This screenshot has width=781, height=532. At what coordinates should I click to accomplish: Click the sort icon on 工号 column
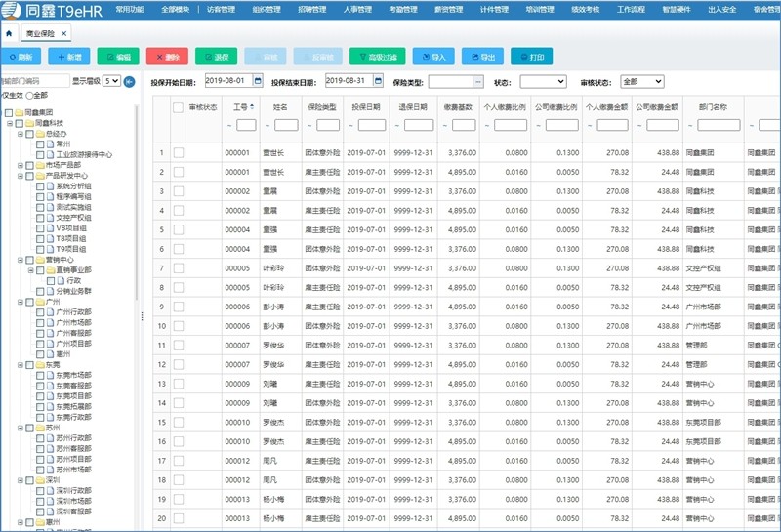pyautogui.click(x=253, y=106)
